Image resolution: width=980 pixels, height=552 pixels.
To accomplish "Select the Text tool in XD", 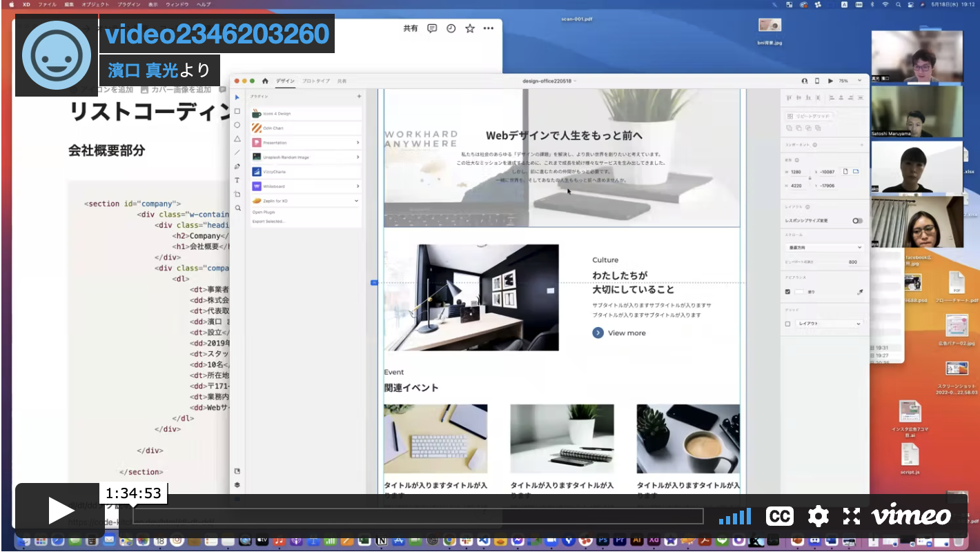I will 237,180.
